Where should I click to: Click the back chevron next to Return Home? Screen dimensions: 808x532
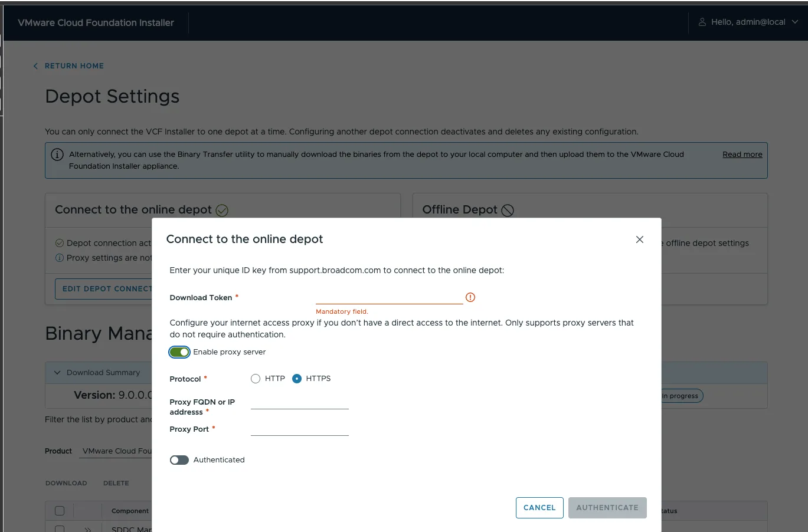35,66
